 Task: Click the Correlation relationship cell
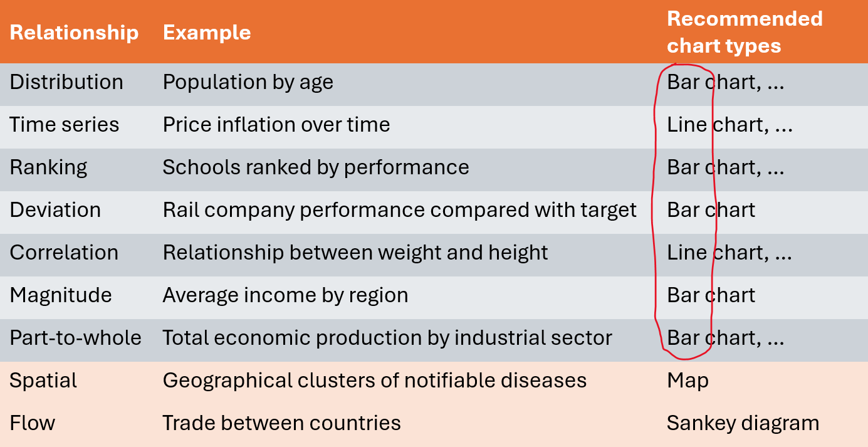click(64, 253)
